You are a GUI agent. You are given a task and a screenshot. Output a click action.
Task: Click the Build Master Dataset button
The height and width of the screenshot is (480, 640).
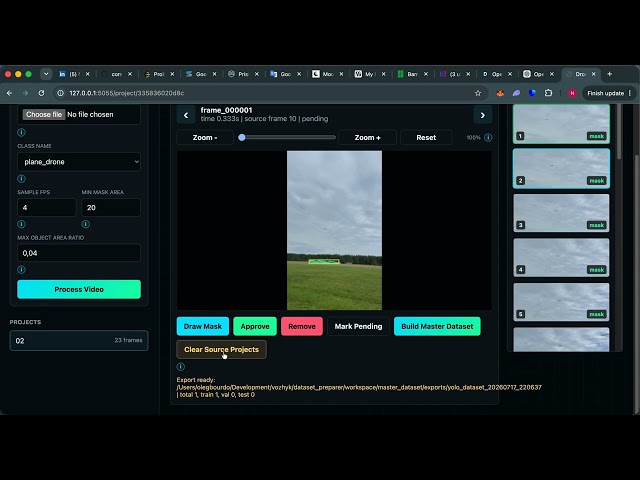[x=437, y=327]
